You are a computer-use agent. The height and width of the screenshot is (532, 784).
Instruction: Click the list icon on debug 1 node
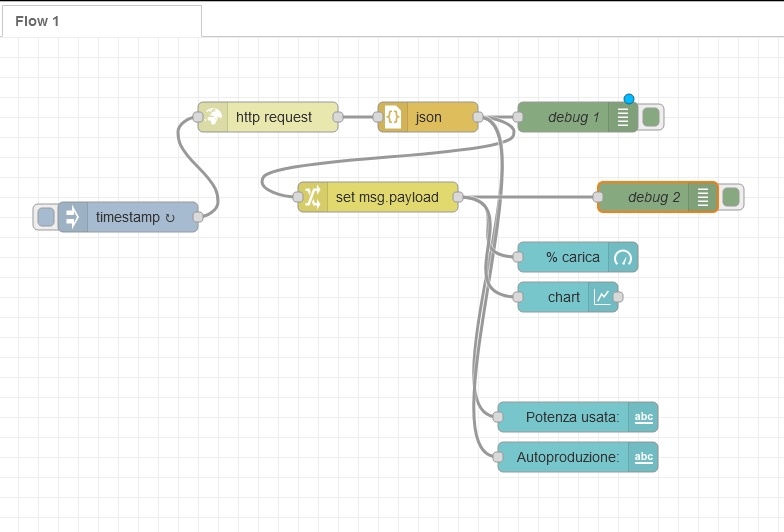(x=623, y=117)
